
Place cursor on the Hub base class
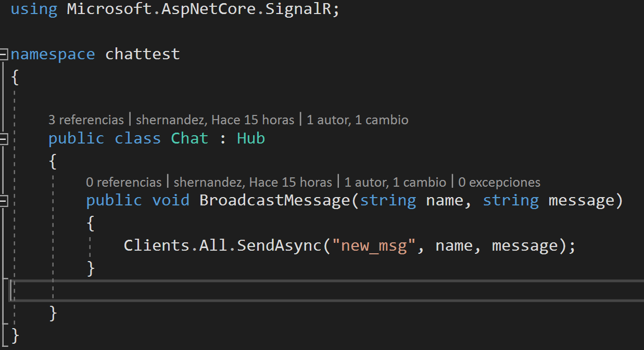(x=250, y=138)
